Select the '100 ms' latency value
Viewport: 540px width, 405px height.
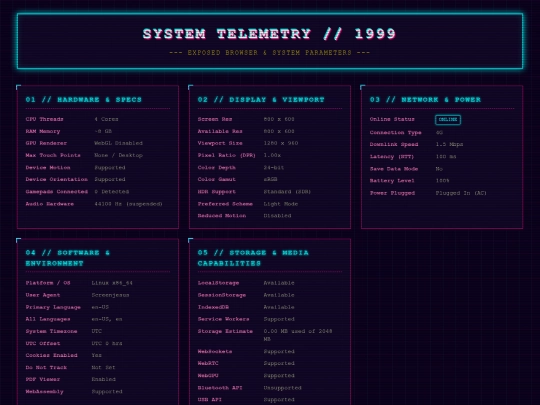click(x=446, y=157)
